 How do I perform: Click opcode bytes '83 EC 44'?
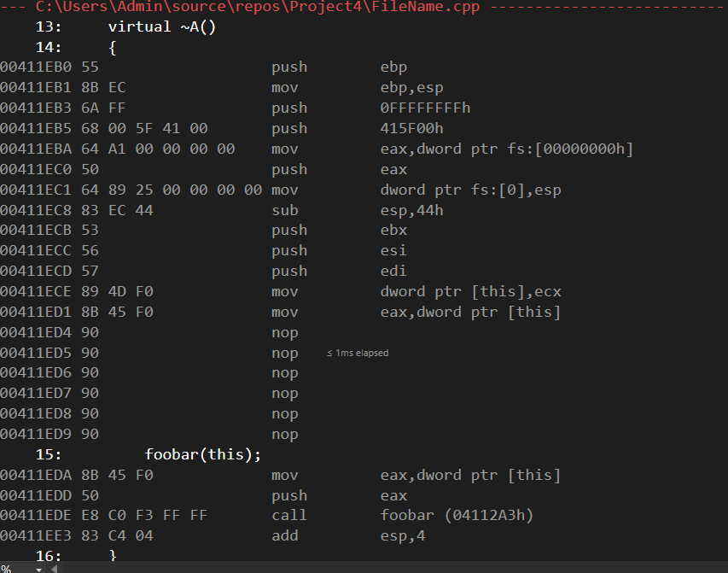[117, 211]
